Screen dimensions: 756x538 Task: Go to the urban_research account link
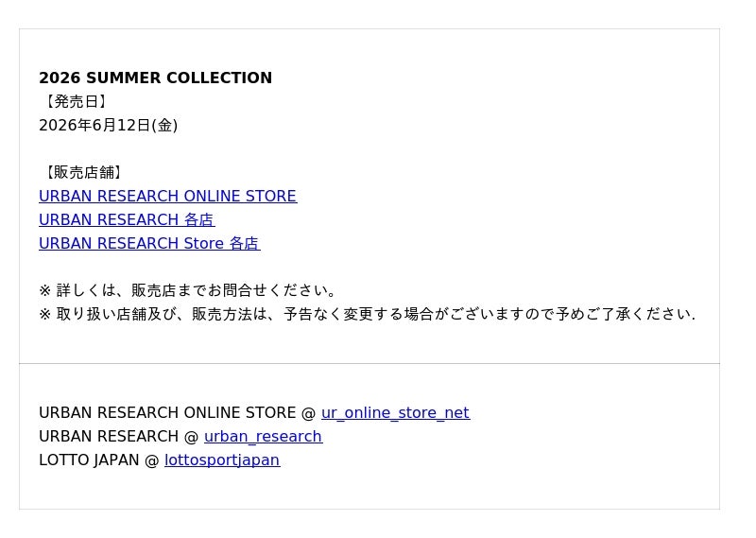pos(264,437)
